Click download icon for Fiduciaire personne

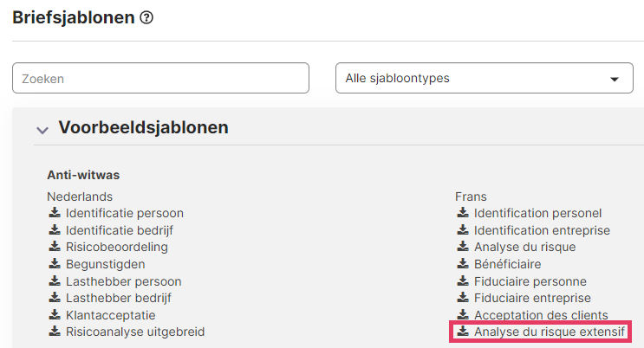pyautogui.click(x=463, y=280)
